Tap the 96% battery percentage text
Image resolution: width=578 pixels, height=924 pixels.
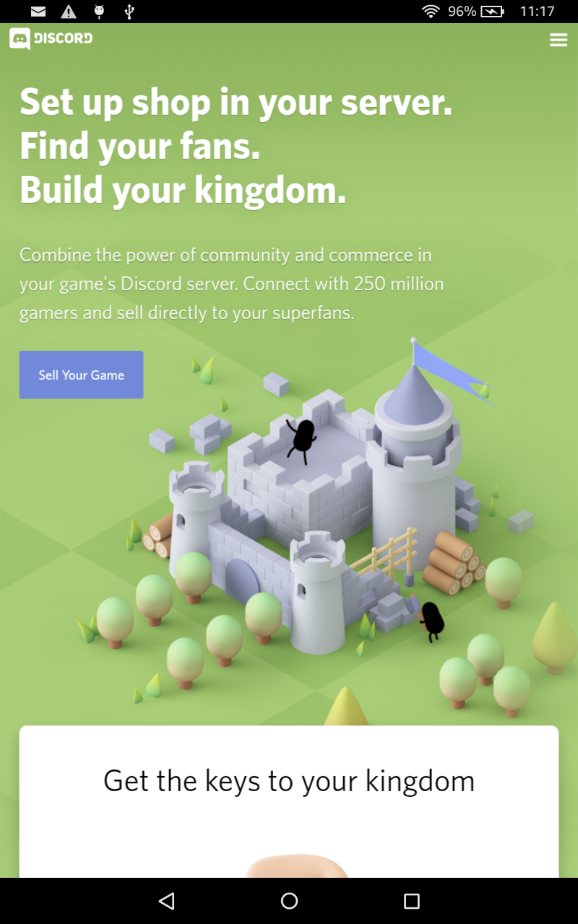coord(462,12)
